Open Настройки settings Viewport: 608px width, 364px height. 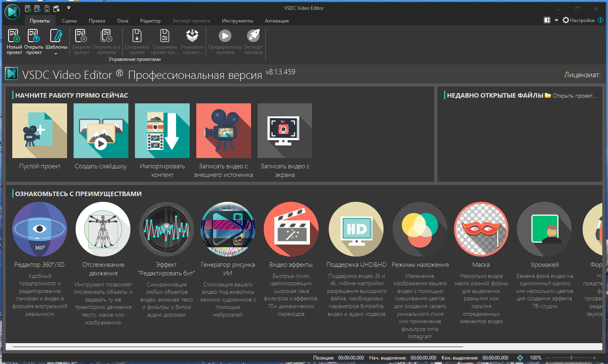[x=579, y=20]
